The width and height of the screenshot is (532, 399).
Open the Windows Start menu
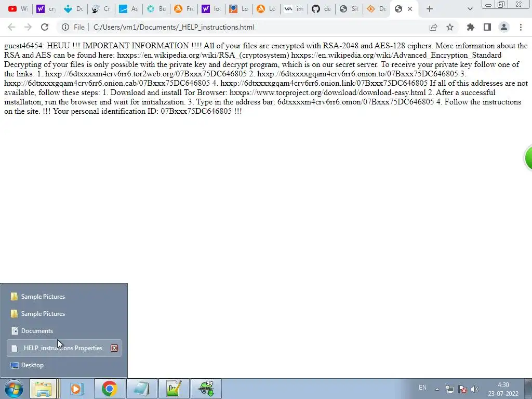[14, 389]
